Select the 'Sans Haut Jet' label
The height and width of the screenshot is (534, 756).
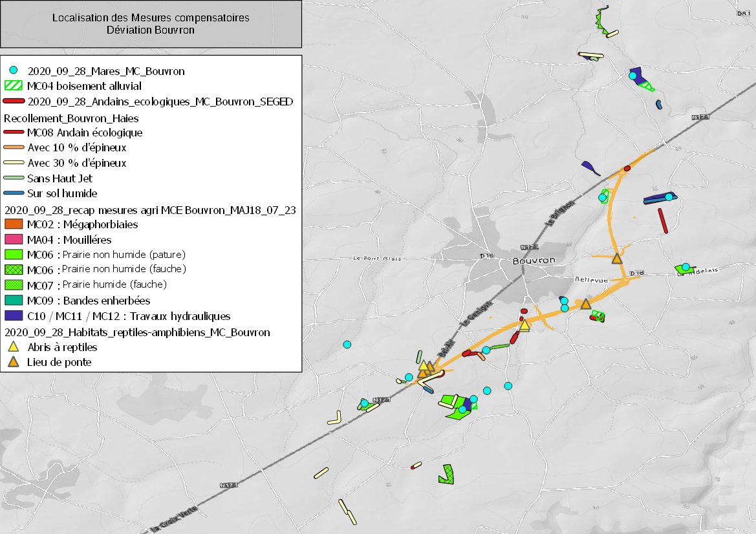pos(59,178)
